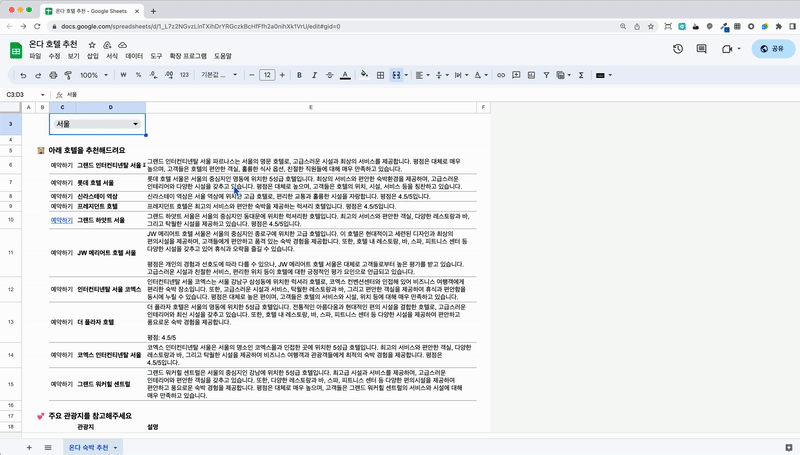Open the all sheets list icon
Screen dimensions: 800x455
point(48,447)
